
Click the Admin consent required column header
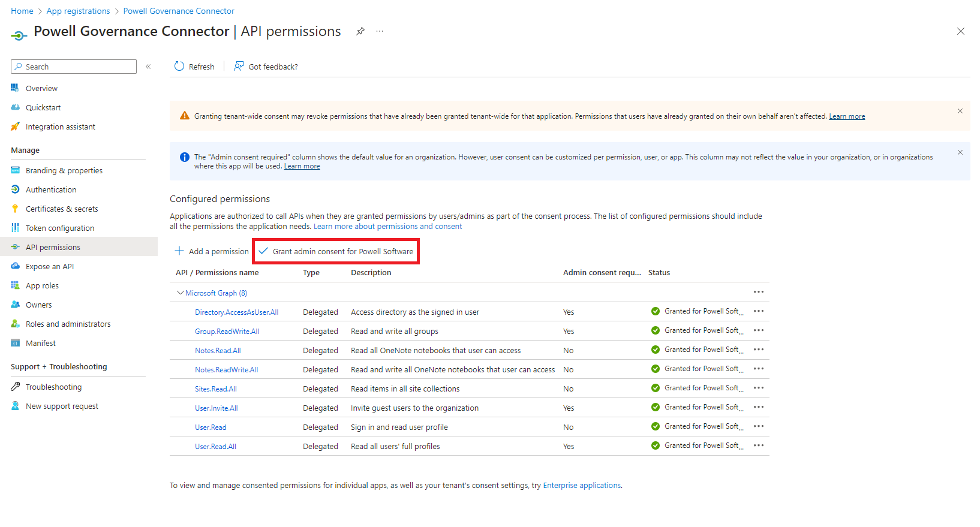pyautogui.click(x=602, y=272)
